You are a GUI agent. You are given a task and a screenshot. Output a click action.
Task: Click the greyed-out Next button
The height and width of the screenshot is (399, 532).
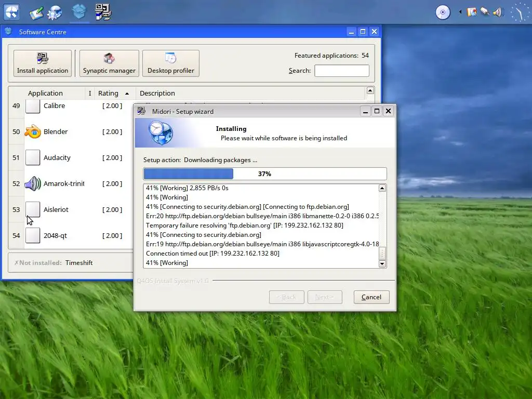(x=325, y=297)
